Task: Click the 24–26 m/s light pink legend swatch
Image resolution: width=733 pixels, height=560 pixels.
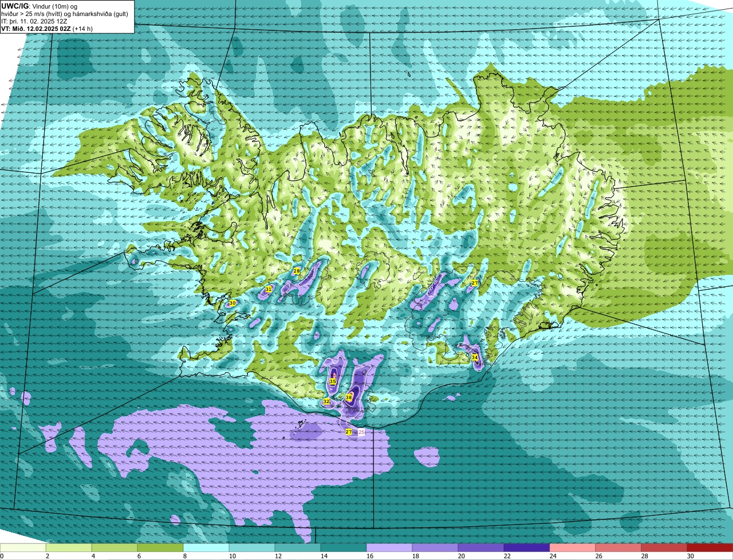Action: (573, 547)
